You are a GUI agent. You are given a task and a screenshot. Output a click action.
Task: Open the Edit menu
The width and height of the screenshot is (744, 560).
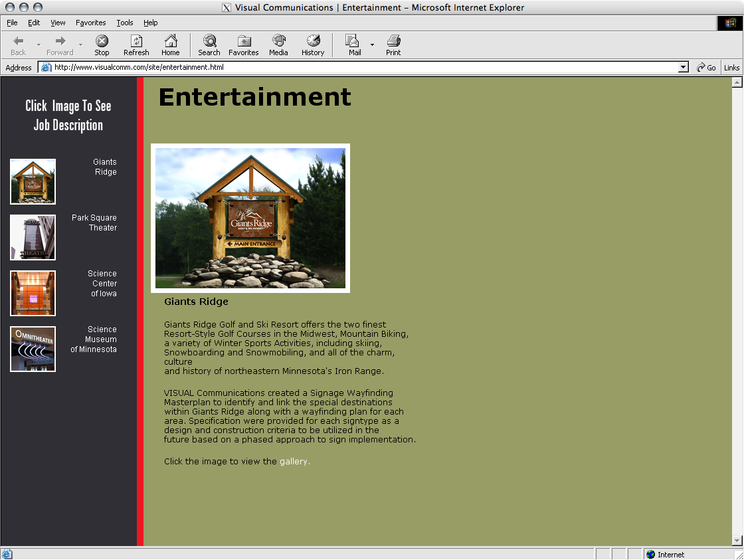pos(34,23)
